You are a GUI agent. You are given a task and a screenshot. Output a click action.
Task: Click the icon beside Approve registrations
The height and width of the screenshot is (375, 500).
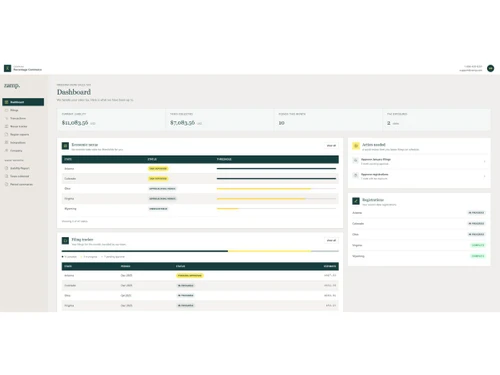point(355,175)
